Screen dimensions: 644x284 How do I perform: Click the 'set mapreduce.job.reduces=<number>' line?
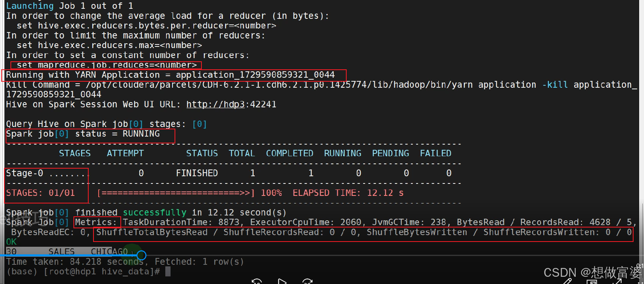point(107,65)
